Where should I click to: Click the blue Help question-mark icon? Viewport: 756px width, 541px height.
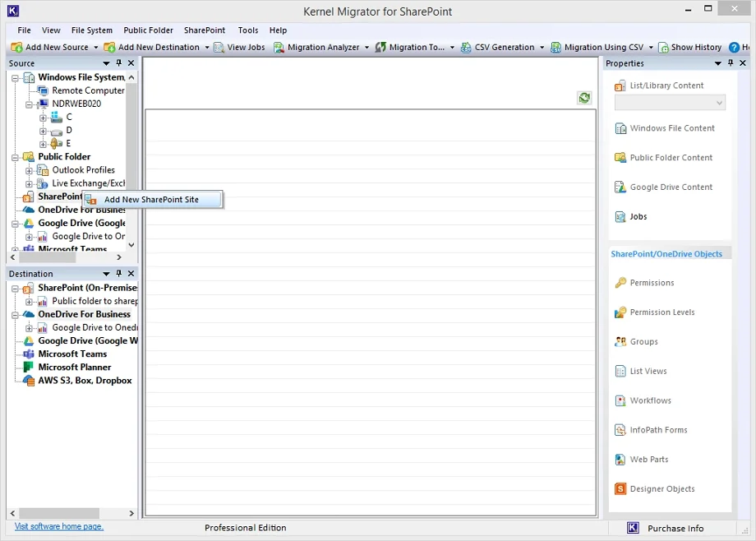click(734, 48)
